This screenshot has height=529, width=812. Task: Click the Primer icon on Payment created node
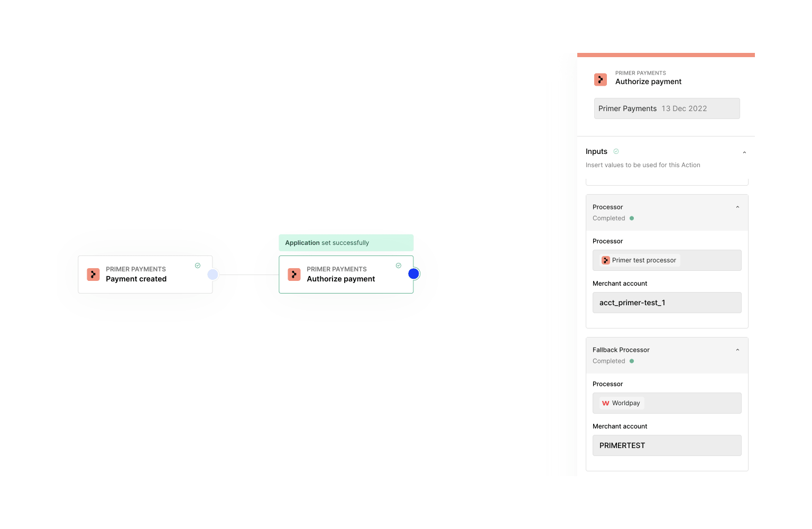pos(93,274)
